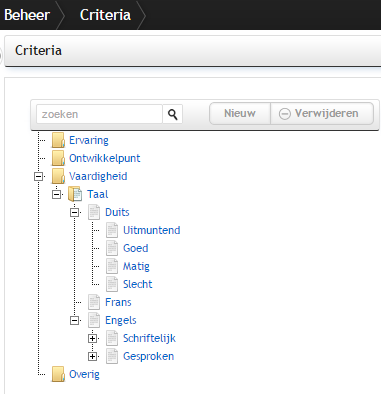Expand the Gesproken tree node
Image resolution: width=381 pixels, height=394 pixels.
click(93, 356)
